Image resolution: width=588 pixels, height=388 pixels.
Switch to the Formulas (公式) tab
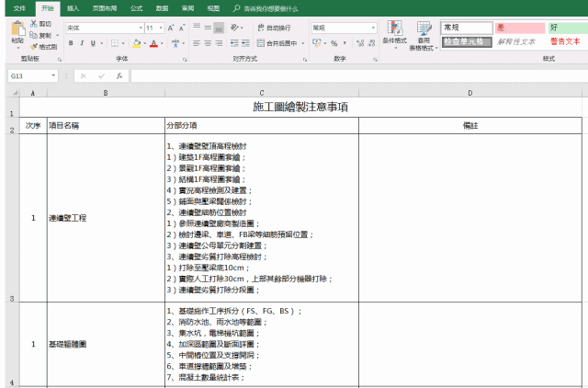pos(137,8)
